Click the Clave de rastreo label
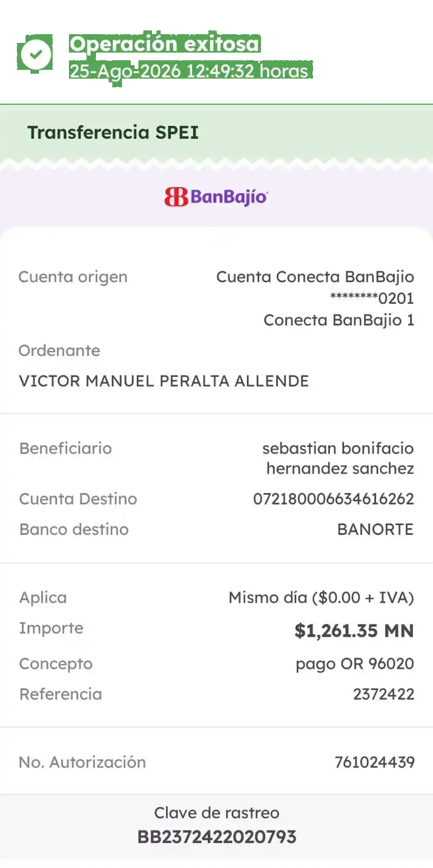 click(217, 813)
